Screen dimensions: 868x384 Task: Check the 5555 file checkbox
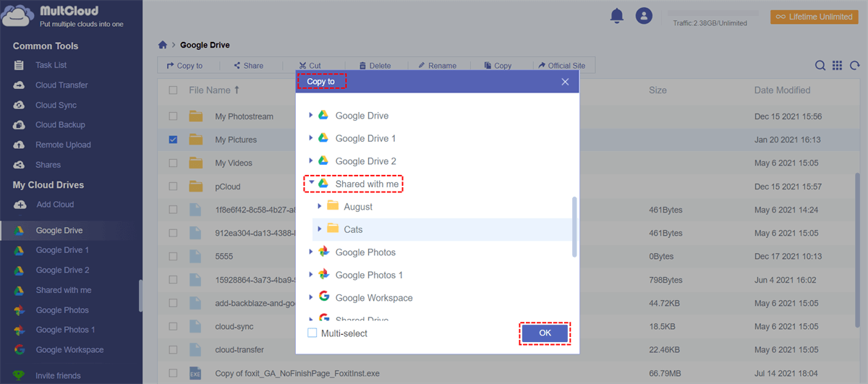[173, 257]
